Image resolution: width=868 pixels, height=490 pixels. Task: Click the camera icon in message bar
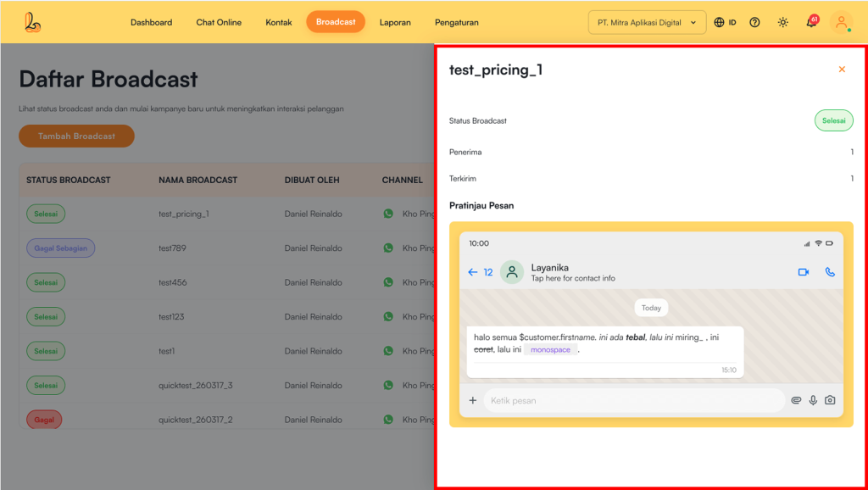(x=830, y=400)
